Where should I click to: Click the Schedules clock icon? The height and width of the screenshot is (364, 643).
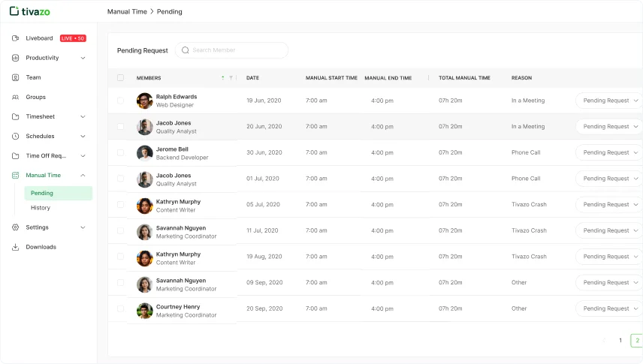click(16, 137)
